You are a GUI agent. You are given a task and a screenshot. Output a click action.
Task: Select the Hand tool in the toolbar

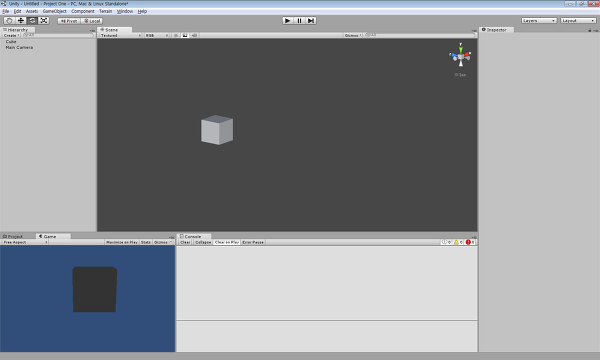point(9,21)
